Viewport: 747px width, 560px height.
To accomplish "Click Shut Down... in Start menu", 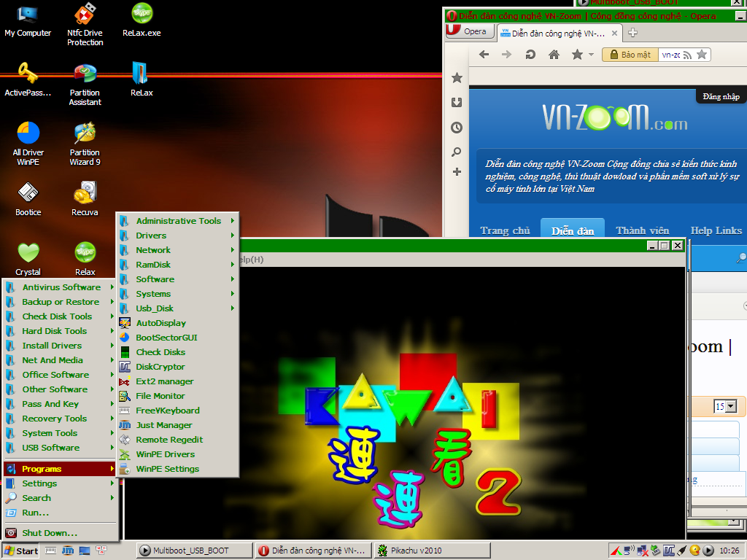I will click(60, 533).
